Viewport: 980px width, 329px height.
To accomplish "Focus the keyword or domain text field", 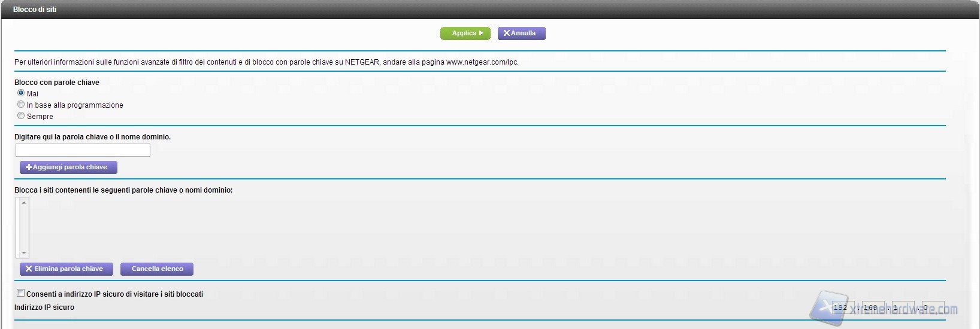I will tap(83, 150).
